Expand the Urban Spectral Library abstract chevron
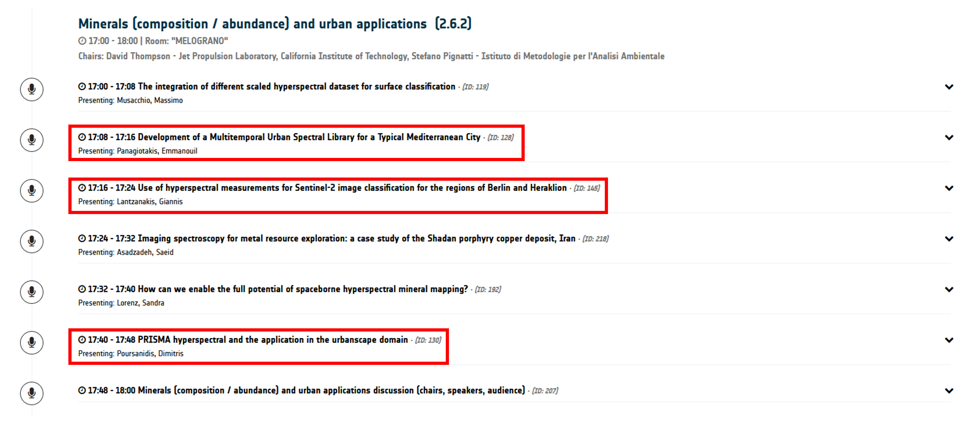The image size is (980, 422). (949, 137)
